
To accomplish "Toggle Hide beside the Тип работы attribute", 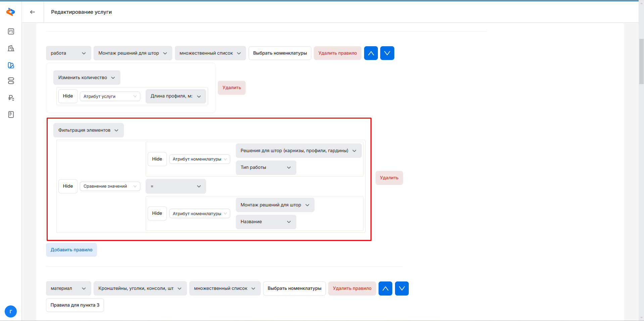I will click(x=157, y=159).
